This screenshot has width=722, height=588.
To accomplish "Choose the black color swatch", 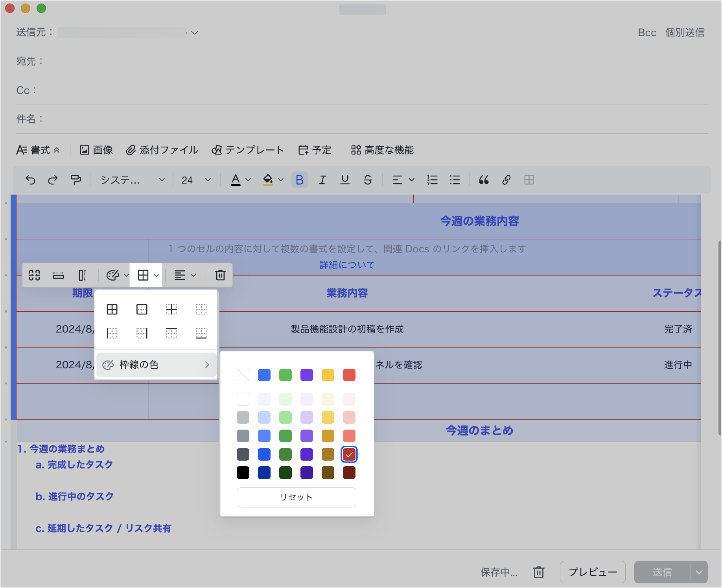I will click(x=243, y=473).
